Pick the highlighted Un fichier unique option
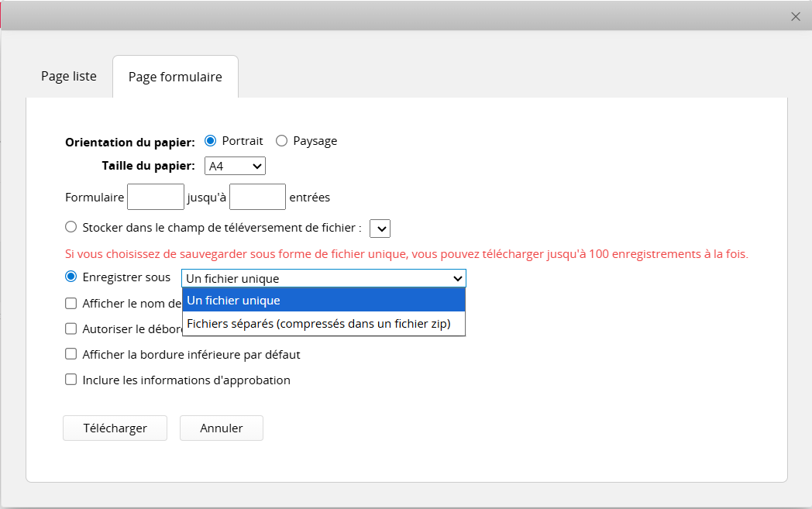This screenshot has width=812, height=509. [x=324, y=301]
